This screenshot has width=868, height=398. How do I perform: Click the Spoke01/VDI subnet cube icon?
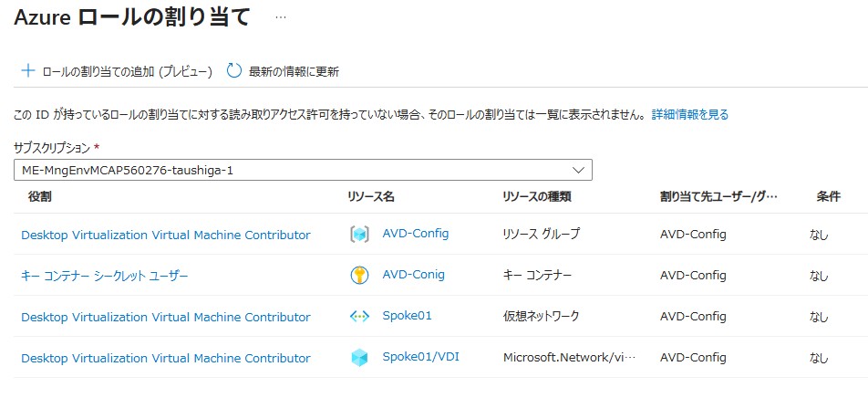[x=359, y=358]
